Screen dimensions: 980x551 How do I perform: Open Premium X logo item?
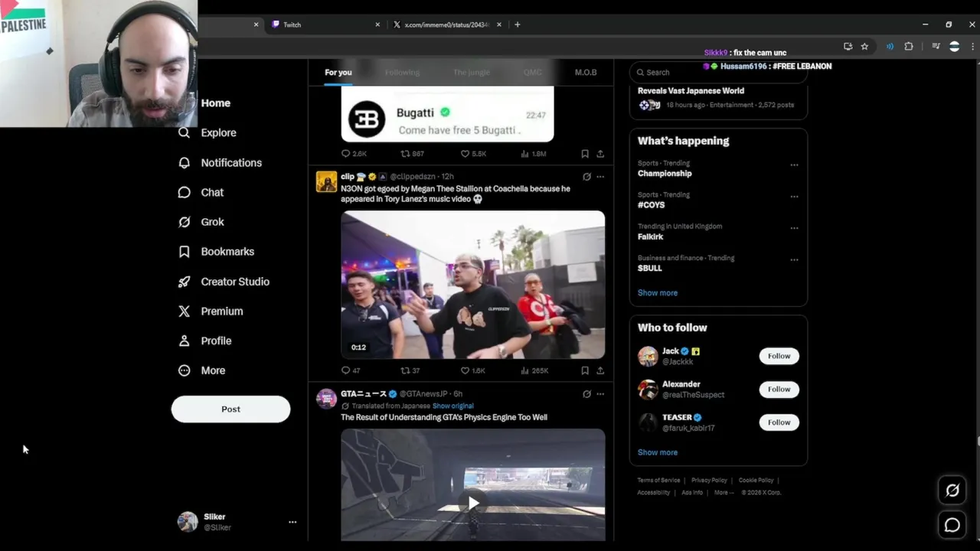pyautogui.click(x=211, y=311)
